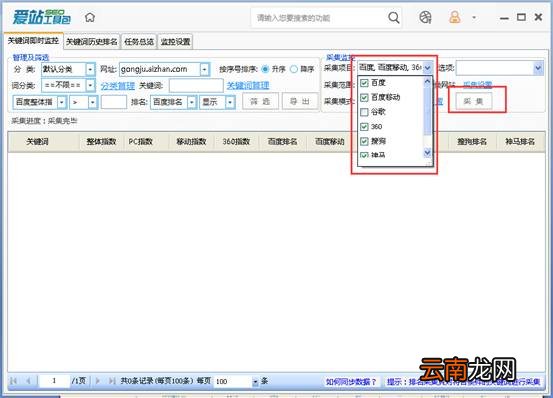Viewport: 553px width, 398px height.
Task: Click the 导出 export button
Action: pyautogui.click(x=300, y=102)
